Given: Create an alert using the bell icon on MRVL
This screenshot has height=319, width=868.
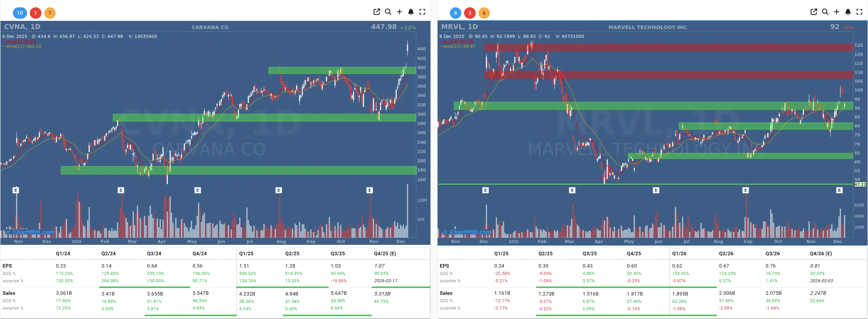Looking at the screenshot, I should tap(848, 12).
